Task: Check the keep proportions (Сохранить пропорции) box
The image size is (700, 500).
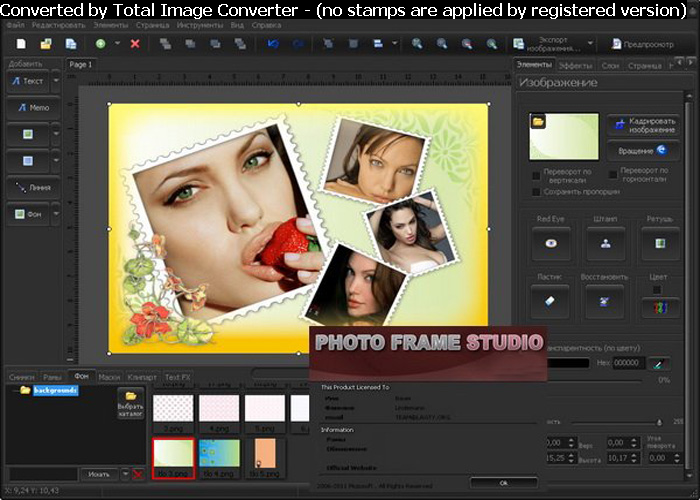Action: tap(536, 191)
